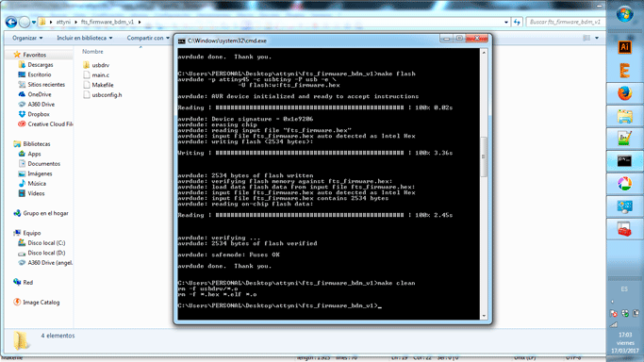The height and width of the screenshot is (362, 644).
Task: Open the view options dropdown arrow
Action: pos(597,38)
